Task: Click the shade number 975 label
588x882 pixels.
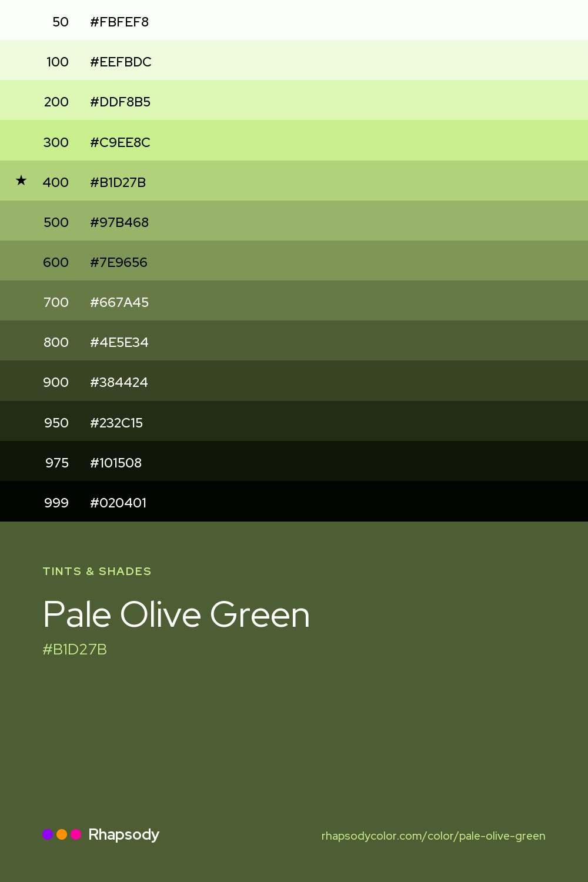Action: click(57, 463)
